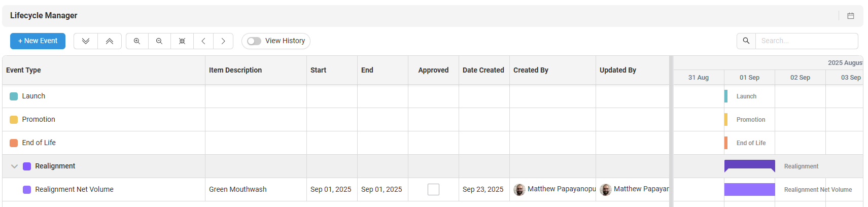Click the fit-to-view timeline icon
The image size is (868, 207).
[x=182, y=41]
